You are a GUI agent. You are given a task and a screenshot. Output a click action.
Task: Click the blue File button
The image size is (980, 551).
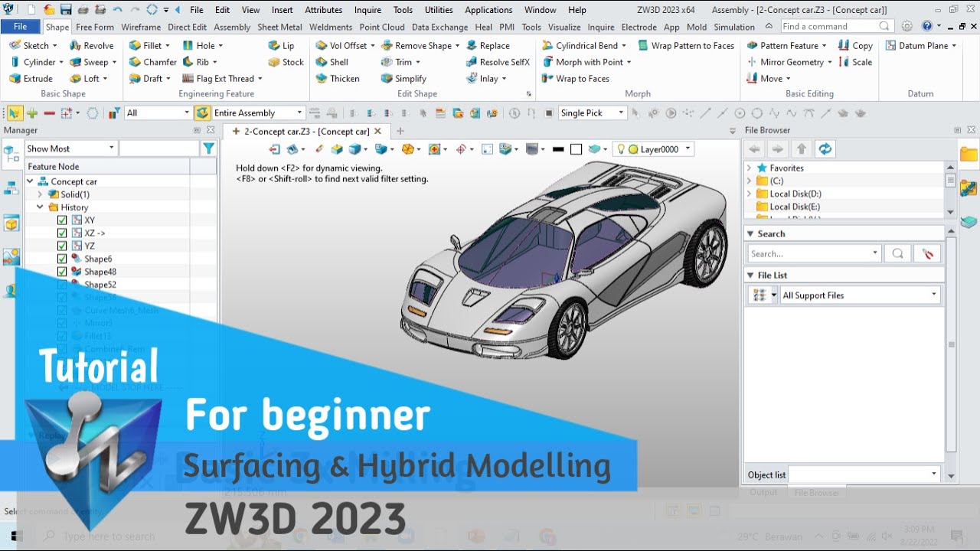click(x=21, y=27)
